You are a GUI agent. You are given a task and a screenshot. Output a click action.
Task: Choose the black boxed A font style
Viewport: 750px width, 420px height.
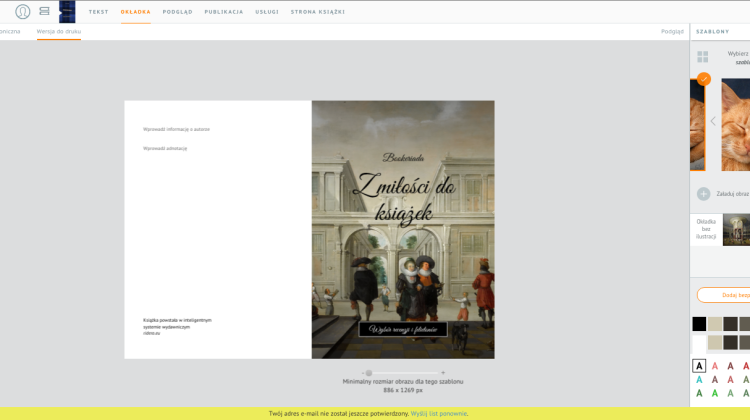pyautogui.click(x=699, y=366)
